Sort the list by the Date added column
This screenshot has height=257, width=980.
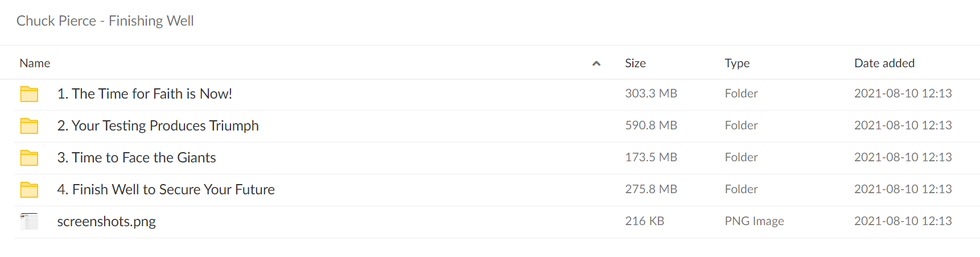click(884, 63)
